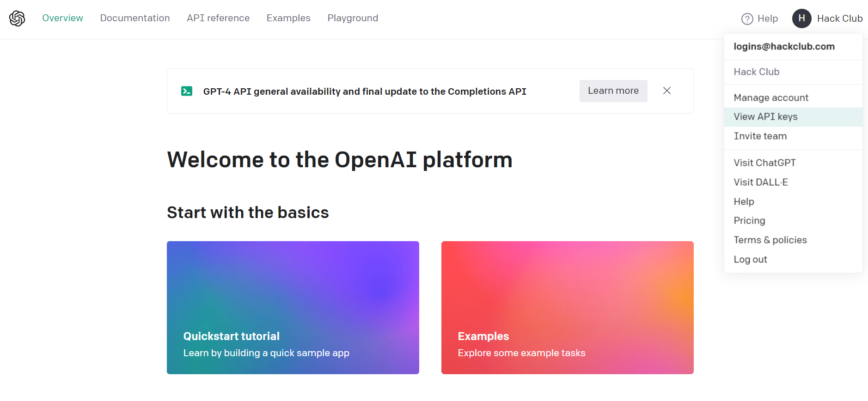Select View API keys
The width and height of the screenshot is (868, 401).
[793, 117]
